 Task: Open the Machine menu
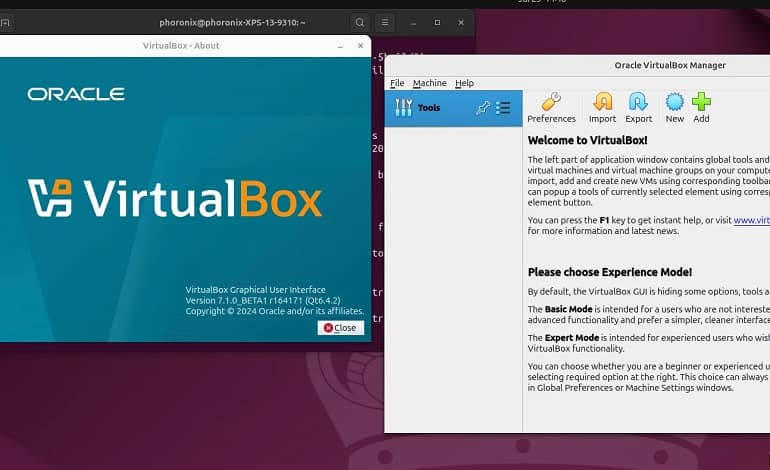[x=430, y=83]
